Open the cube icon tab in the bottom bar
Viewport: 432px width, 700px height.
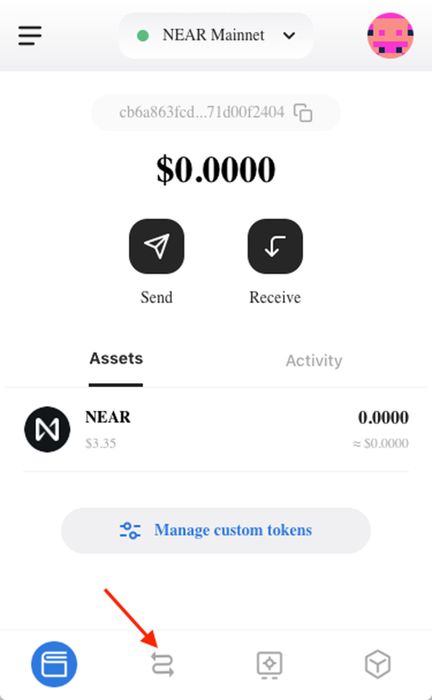click(x=378, y=664)
